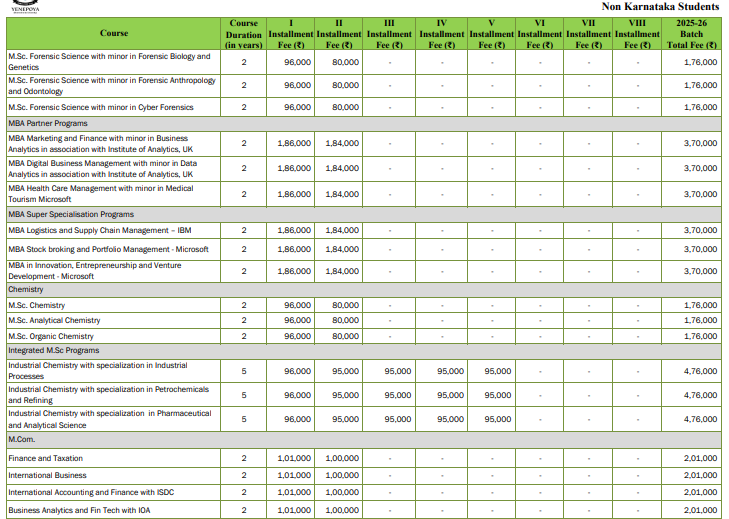The height and width of the screenshot is (519, 729).
Task: Click total fee for Business Analytics and Fin Tech
Action: pyautogui.click(x=699, y=510)
